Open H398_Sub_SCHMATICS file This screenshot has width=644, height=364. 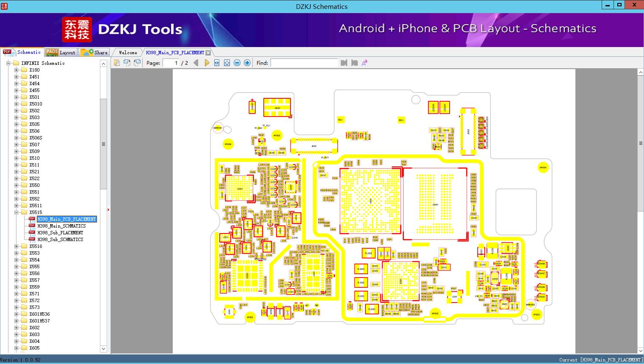click(60, 239)
